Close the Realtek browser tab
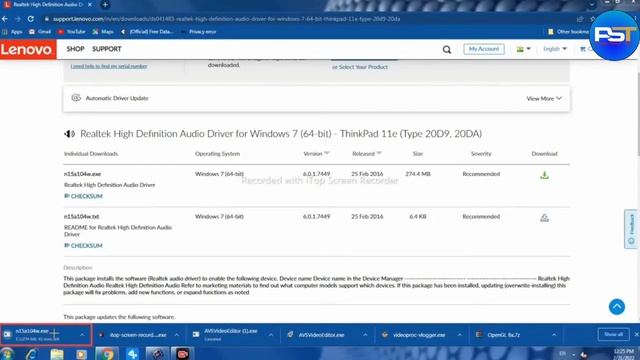 click(x=90, y=5)
